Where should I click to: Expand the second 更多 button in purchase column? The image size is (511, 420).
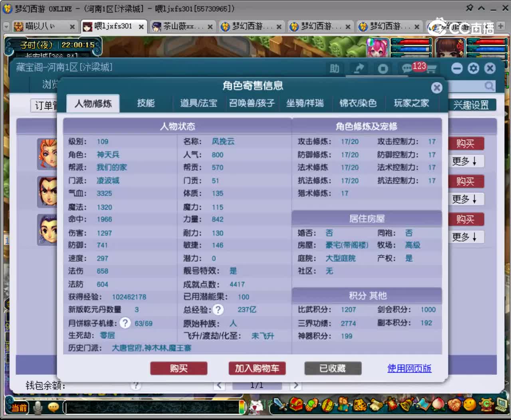(x=466, y=199)
